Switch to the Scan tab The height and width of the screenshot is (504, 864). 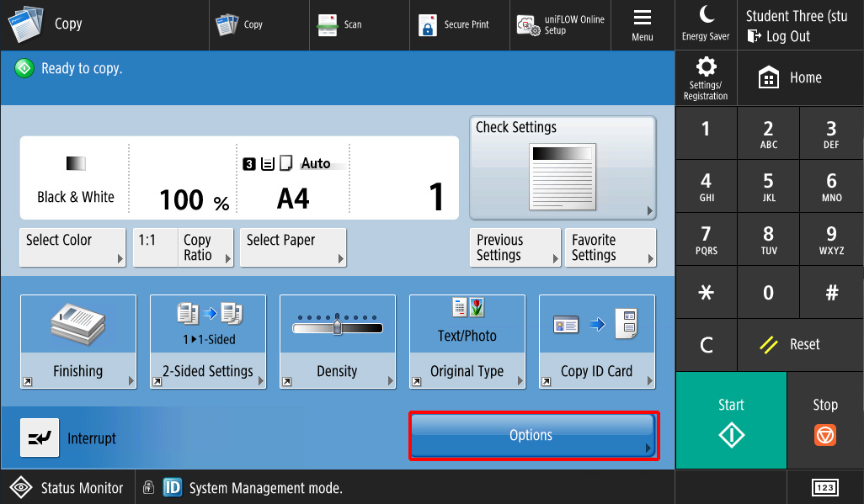[343, 25]
